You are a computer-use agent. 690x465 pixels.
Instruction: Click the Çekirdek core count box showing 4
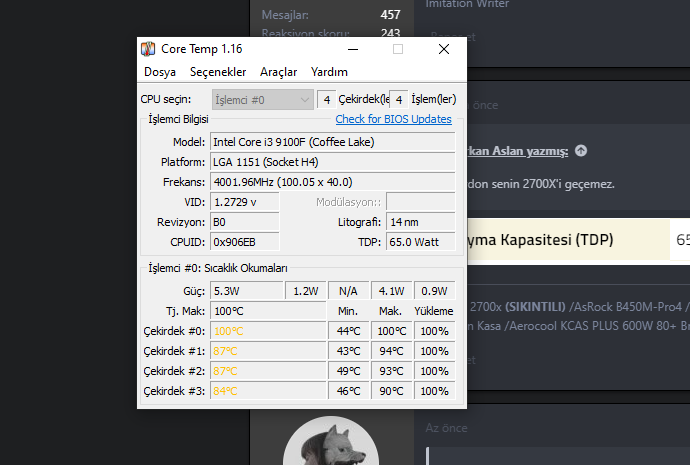click(x=327, y=100)
